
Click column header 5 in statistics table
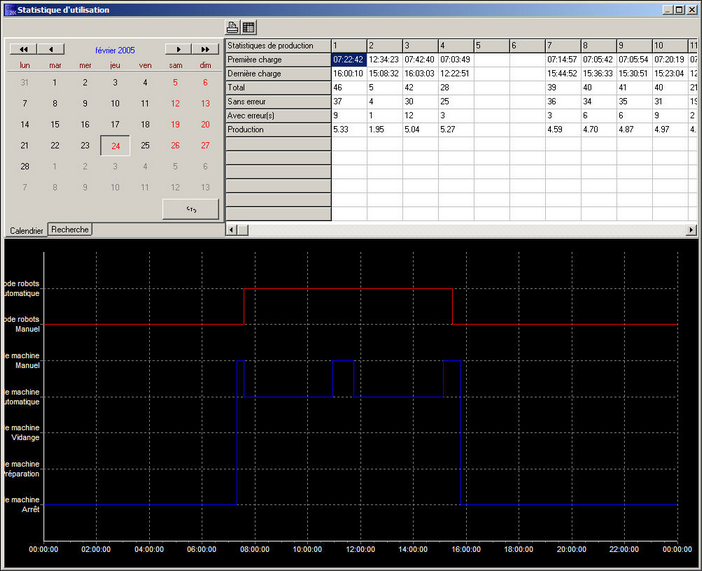tap(491, 46)
